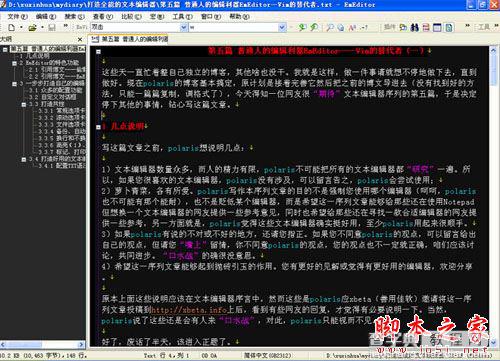Screen dimensions: 500x361
Task: Select outline item 3.3.7 标记
Action: [x=62, y=152]
